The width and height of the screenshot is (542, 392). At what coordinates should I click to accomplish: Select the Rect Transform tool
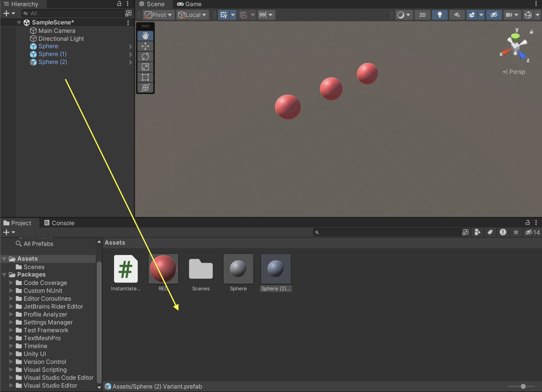coord(145,77)
